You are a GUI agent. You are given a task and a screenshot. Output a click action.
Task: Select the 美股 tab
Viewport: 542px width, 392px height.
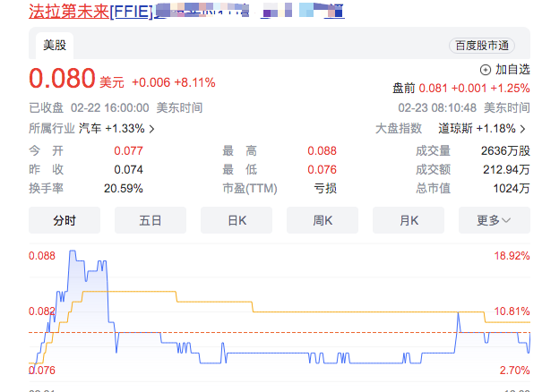(x=55, y=46)
